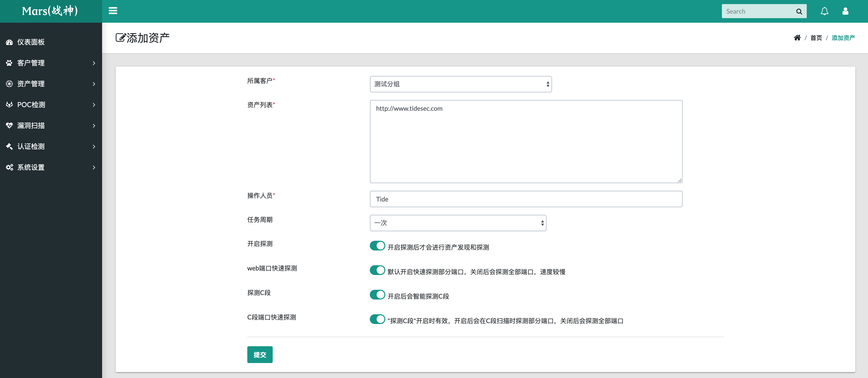Screen dimensions: 868x378
Task: Open the 仪表面板 dashboard icon
Action: click(9, 42)
